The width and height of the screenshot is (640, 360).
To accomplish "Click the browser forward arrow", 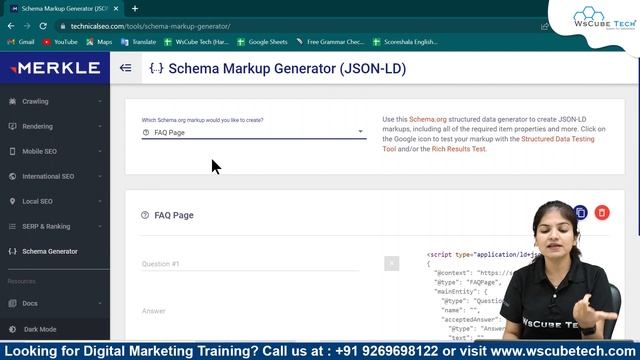I will 27,26.
